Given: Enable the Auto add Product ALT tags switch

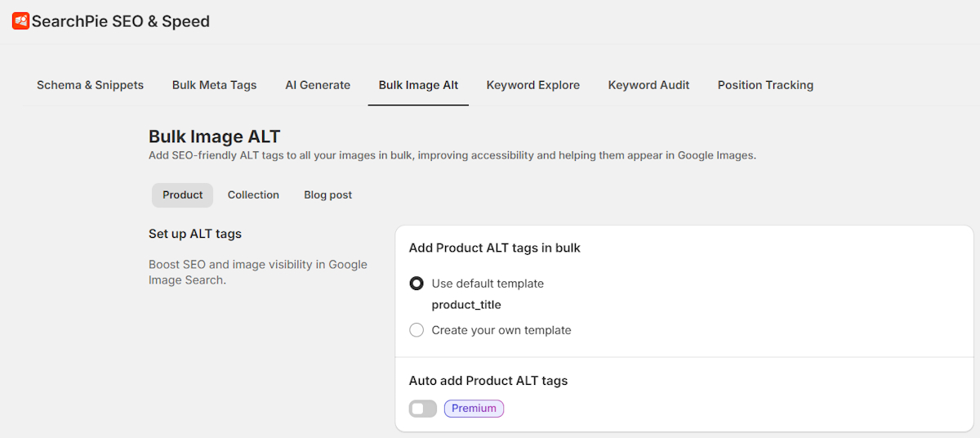Looking at the screenshot, I should pyautogui.click(x=423, y=409).
